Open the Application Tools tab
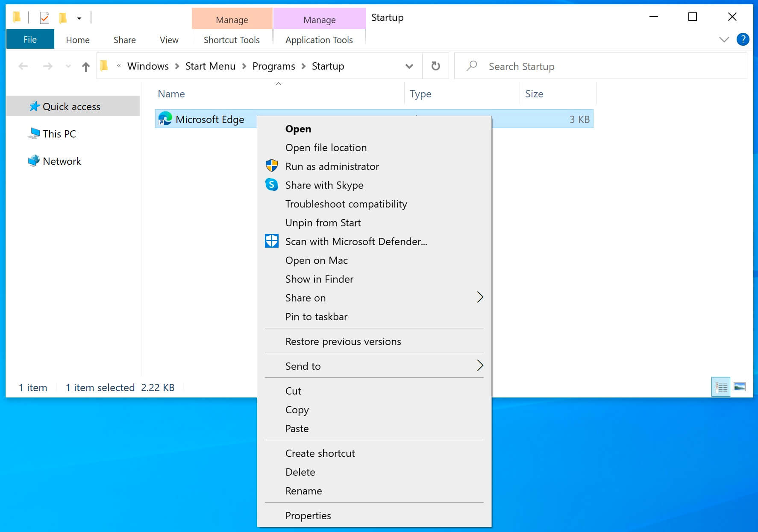This screenshot has width=758, height=532. pyautogui.click(x=319, y=40)
